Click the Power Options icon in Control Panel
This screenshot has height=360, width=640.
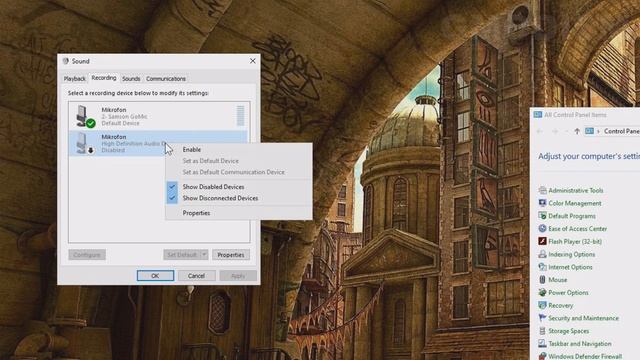pos(542,292)
